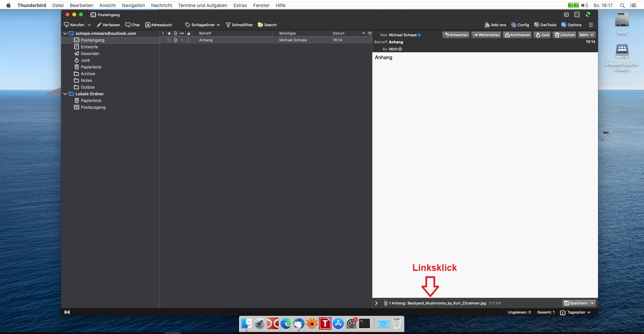This screenshot has width=644, height=334.
Task: Open the Junk folder in sidebar
Action: (x=110, y=60)
